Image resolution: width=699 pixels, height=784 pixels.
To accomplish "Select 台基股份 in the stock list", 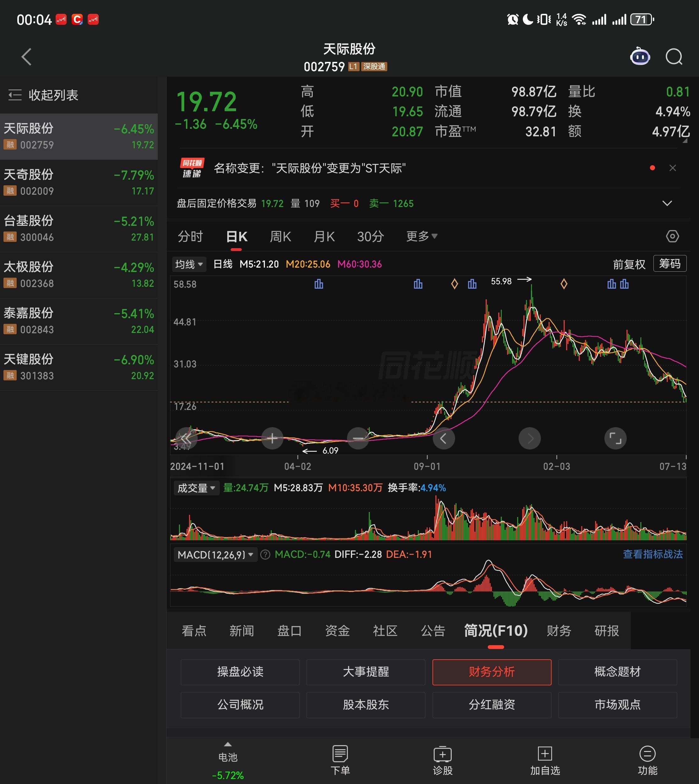I will pyautogui.click(x=79, y=229).
